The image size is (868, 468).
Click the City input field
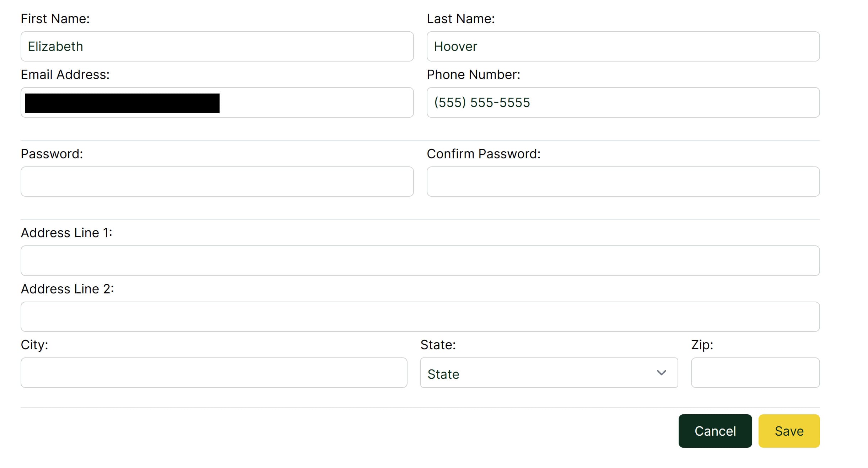coord(214,373)
